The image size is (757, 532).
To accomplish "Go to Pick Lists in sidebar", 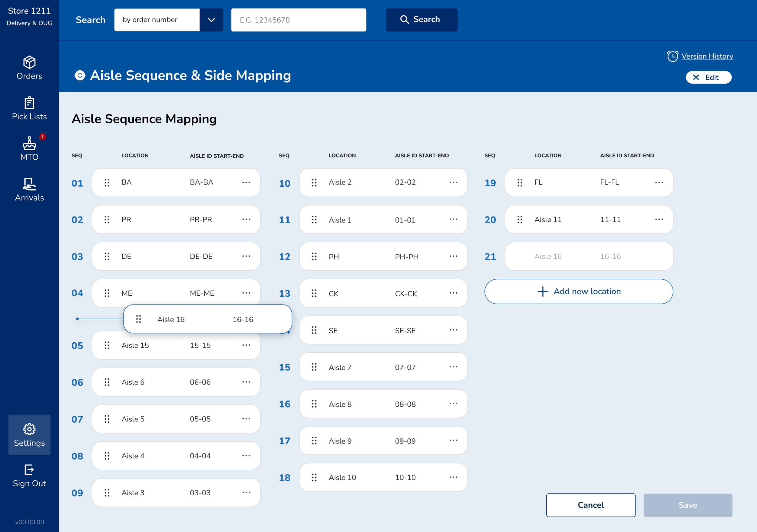I will 29,108.
